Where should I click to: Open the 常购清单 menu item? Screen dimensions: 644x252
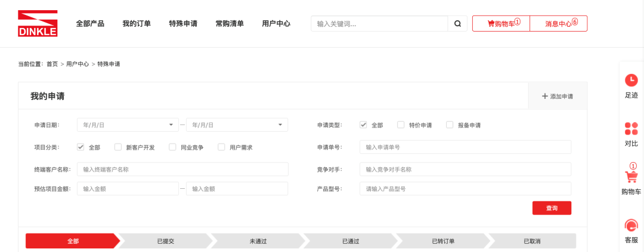(x=230, y=24)
